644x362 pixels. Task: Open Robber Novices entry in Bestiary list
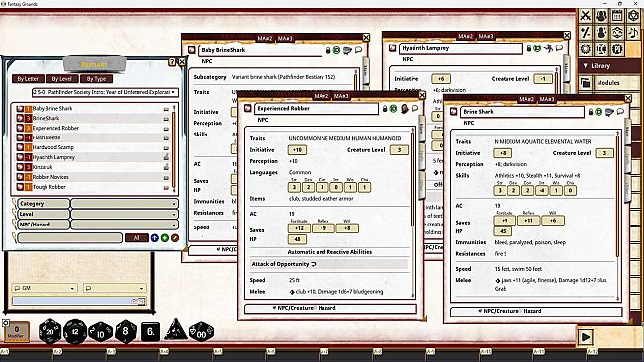point(50,177)
